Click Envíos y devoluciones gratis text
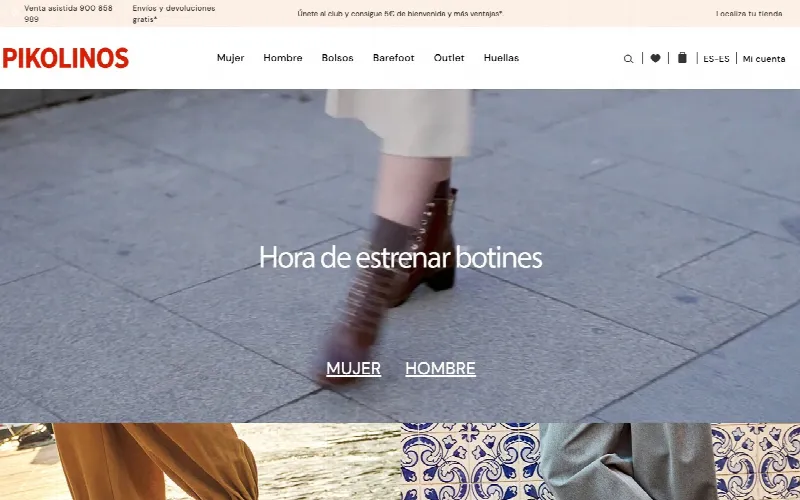 pos(173,14)
